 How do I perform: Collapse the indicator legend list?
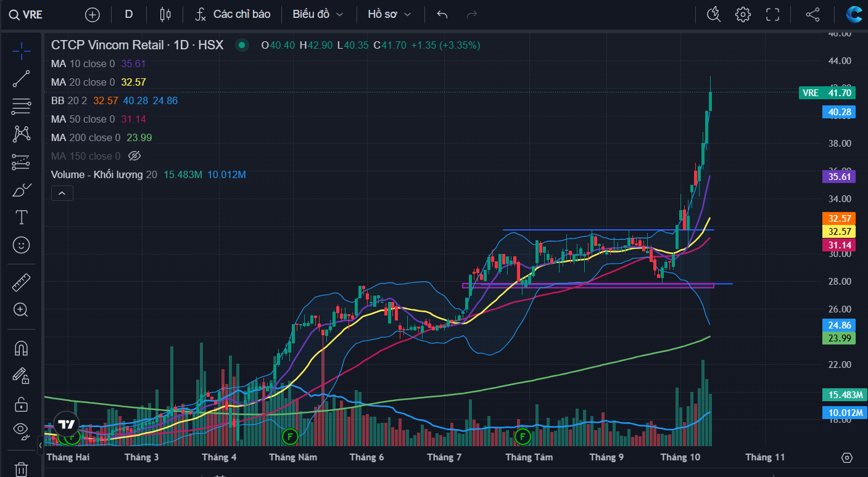click(62, 194)
